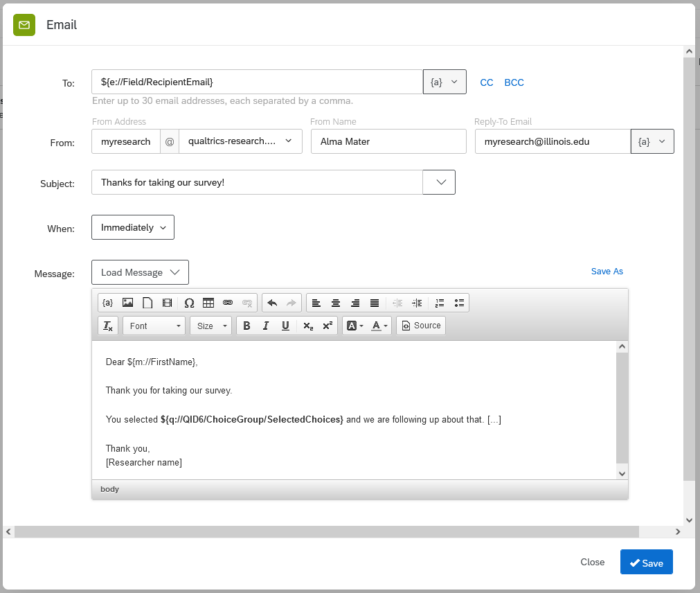Open the From Address domain dropdown
The height and width of the screenshot is (593, 700).
(240, 141)
